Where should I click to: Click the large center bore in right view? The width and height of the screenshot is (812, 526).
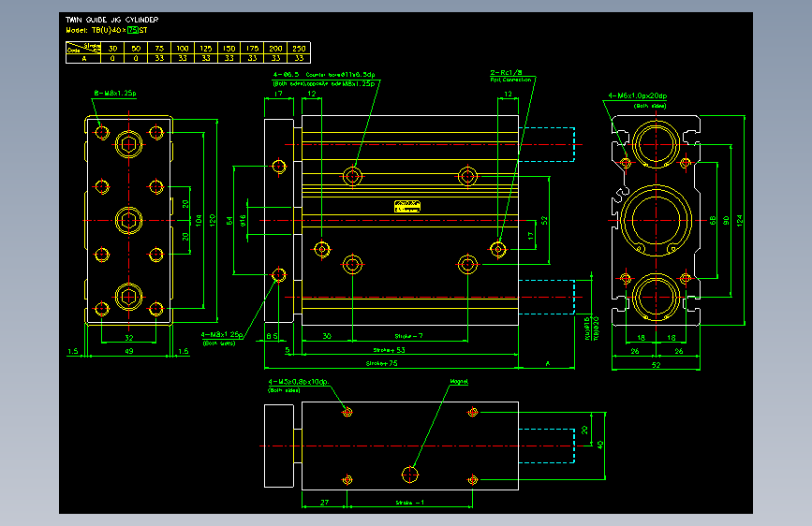[657, 221]
